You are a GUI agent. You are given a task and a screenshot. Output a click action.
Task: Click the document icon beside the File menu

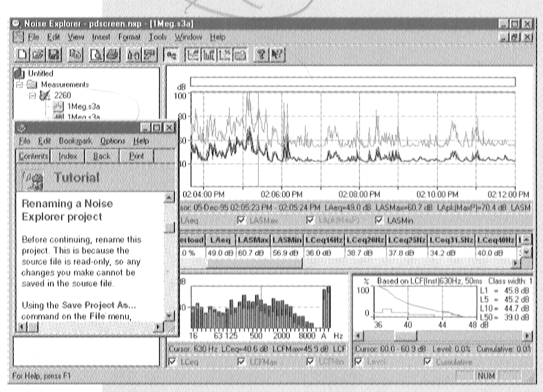18,36
